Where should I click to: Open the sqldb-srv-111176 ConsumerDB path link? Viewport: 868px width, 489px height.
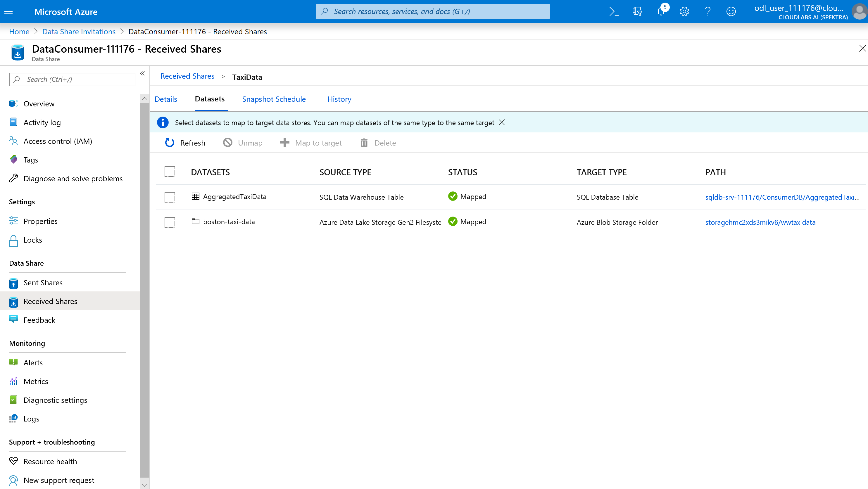pyautogui.click(x=782, y=197)
